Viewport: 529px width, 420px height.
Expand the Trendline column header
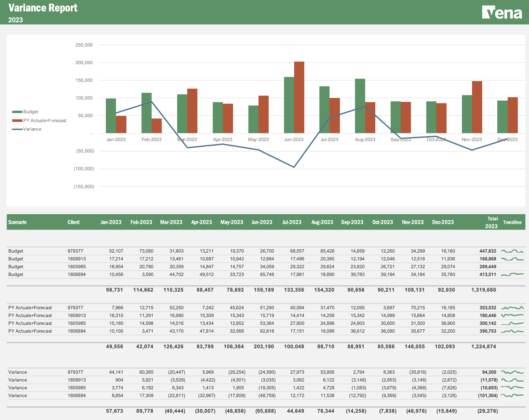pos(512,222)
